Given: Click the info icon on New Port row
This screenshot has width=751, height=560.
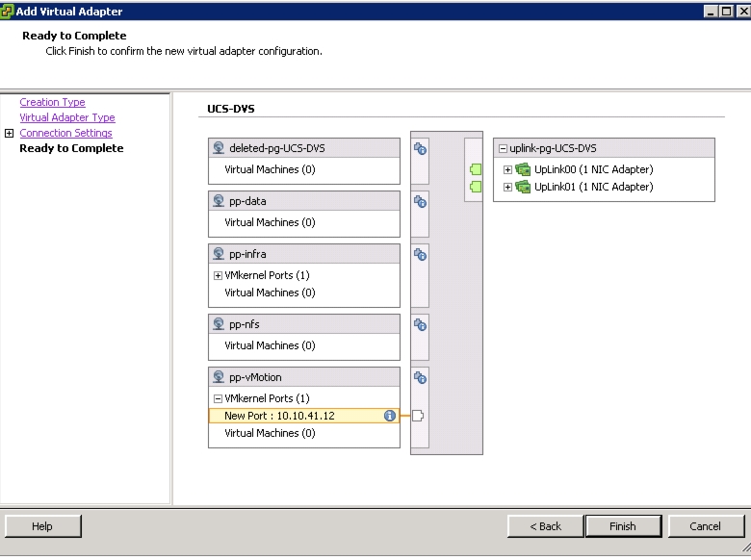Looking at the screenshot, I should [x=389, y=416].
